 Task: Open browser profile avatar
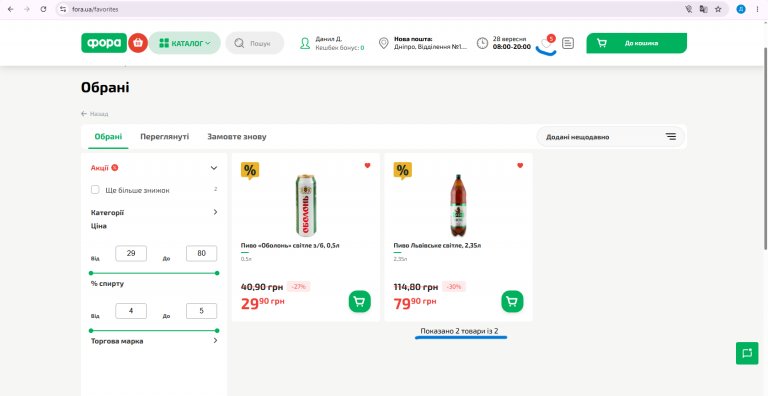741,9
